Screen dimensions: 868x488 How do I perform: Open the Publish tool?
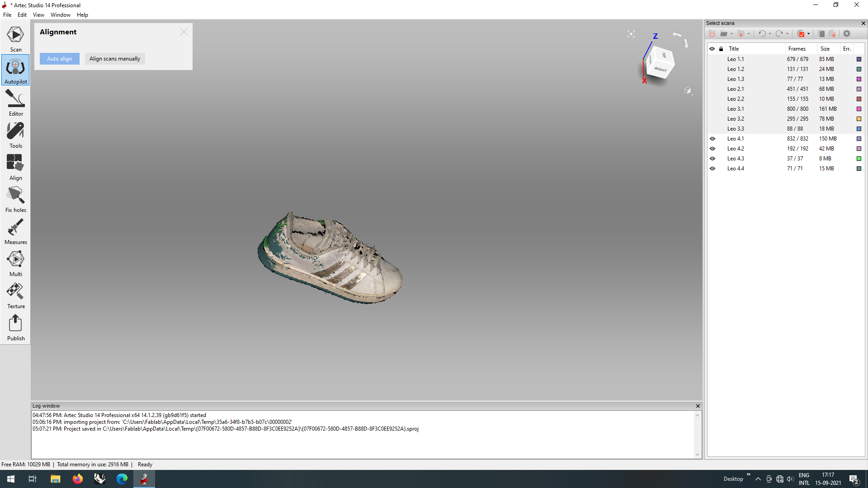click(x=15, y=327)
